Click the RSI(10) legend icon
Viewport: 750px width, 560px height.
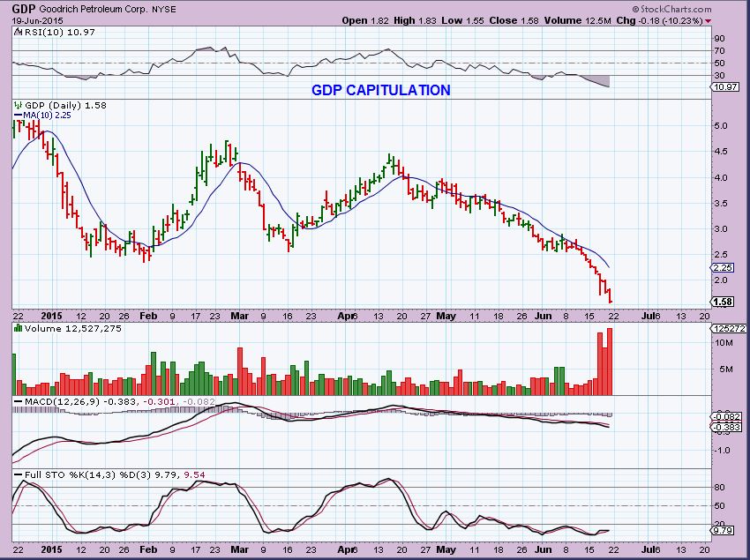point(18,32)
